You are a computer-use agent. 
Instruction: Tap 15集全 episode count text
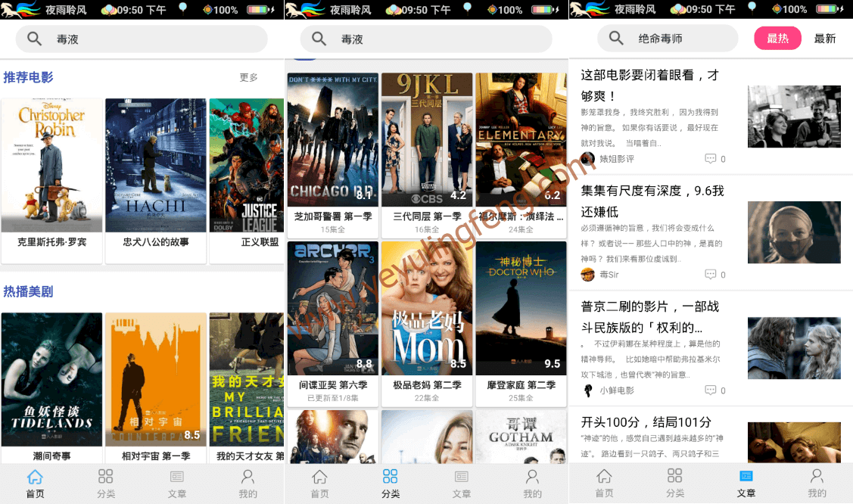point(333,229)
